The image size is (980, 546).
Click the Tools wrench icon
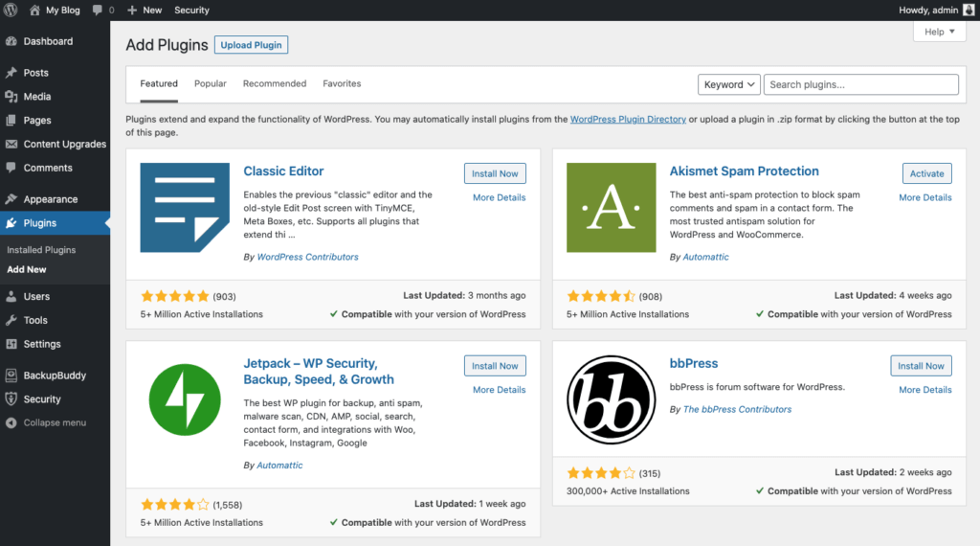[11, 320]
